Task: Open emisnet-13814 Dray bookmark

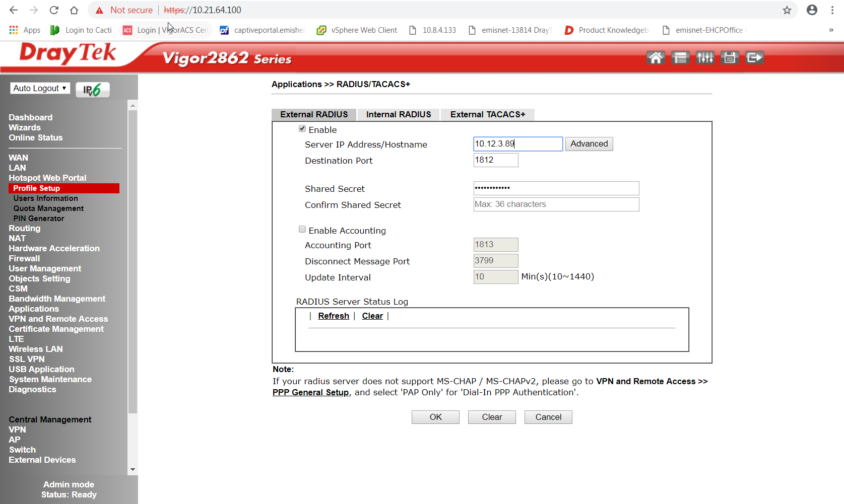Action: coord(510,30)
